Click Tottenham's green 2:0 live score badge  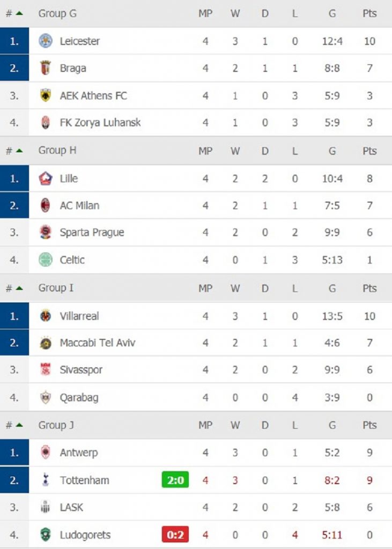pos(175,480)
